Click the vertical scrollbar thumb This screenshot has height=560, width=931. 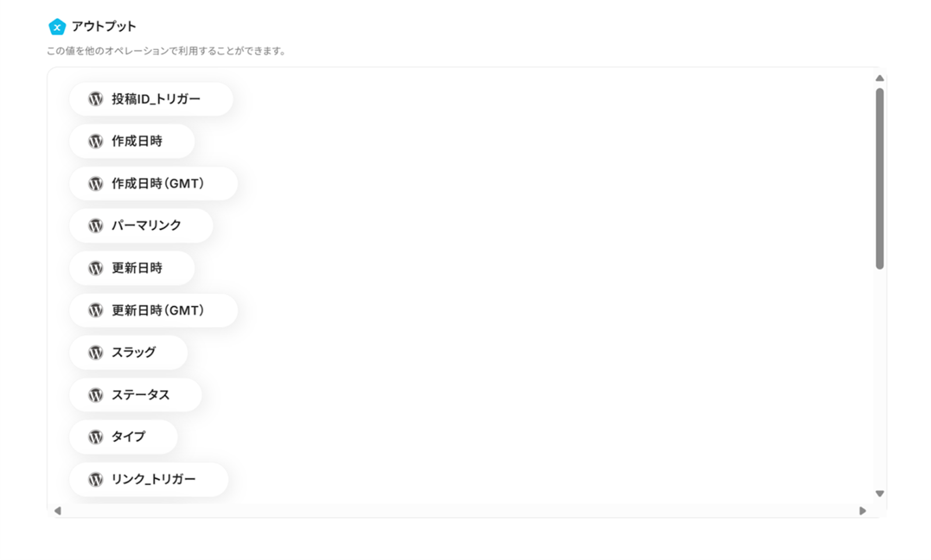pyautogui.click(x=880, y=178)
